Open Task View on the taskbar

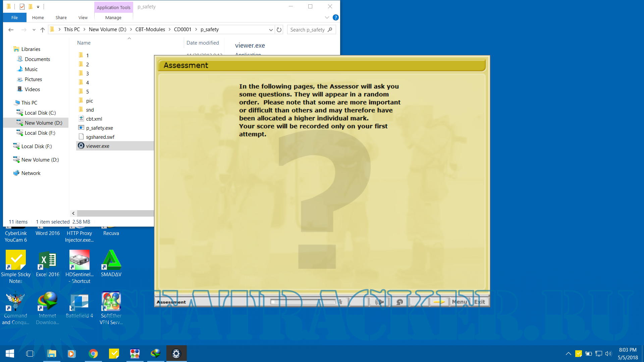click(x=30, y=354)
